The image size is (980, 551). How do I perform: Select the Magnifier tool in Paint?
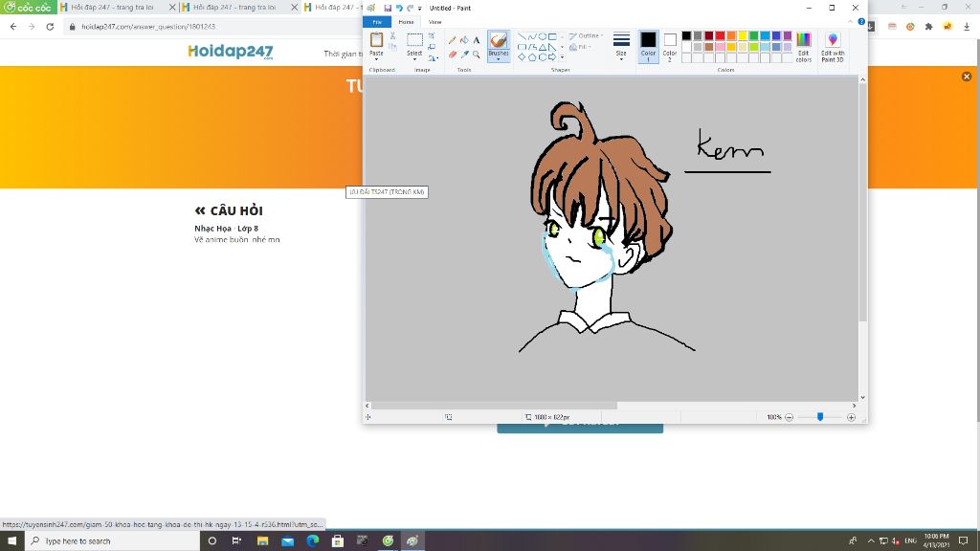click(477, 55)
